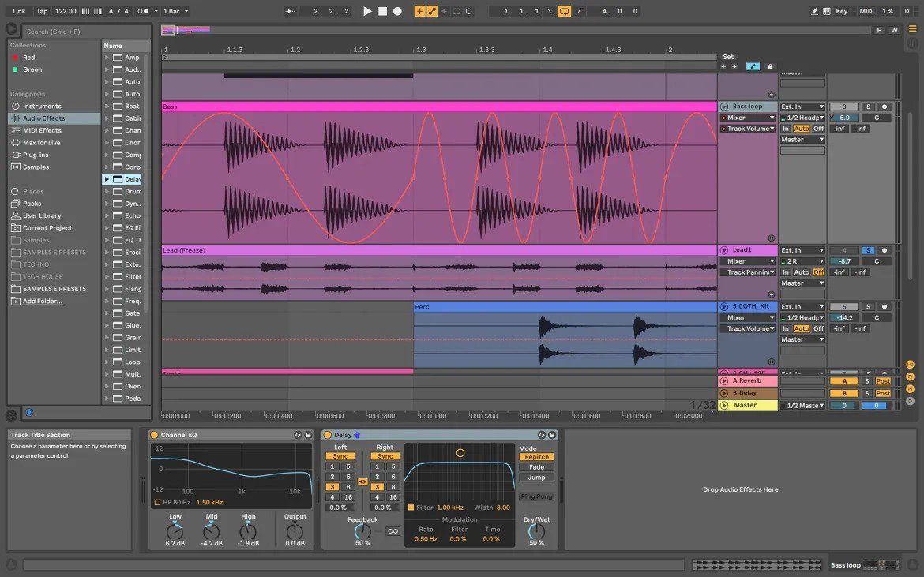Screen dimensions: 924x577
Task: Open the 1 Bar quantization menu
Action: tap(175, 11)
